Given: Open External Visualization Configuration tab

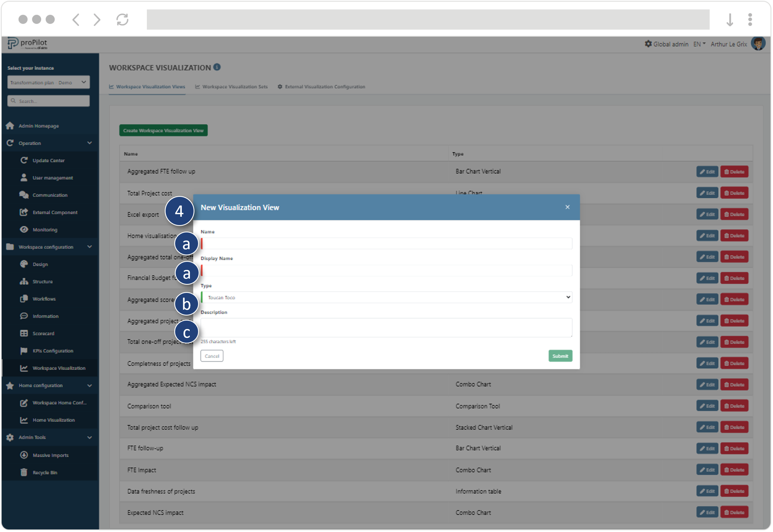Looking at the screenshot, I should point(321,87).
